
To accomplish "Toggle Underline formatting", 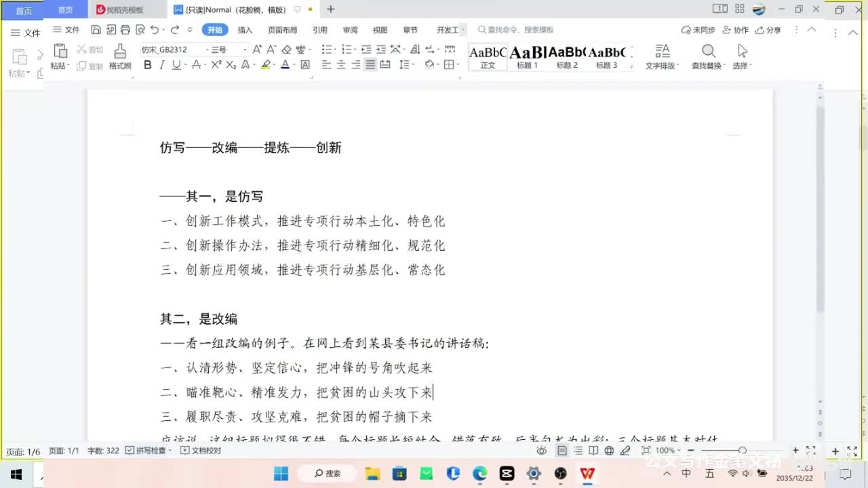I will [x=176, y=65].
